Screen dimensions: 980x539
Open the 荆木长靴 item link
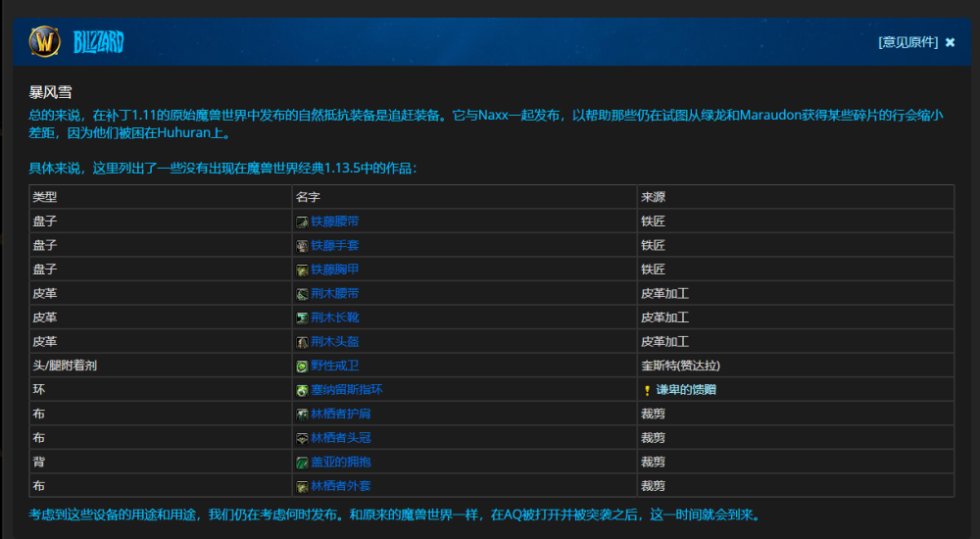click(x=335, y=318)
